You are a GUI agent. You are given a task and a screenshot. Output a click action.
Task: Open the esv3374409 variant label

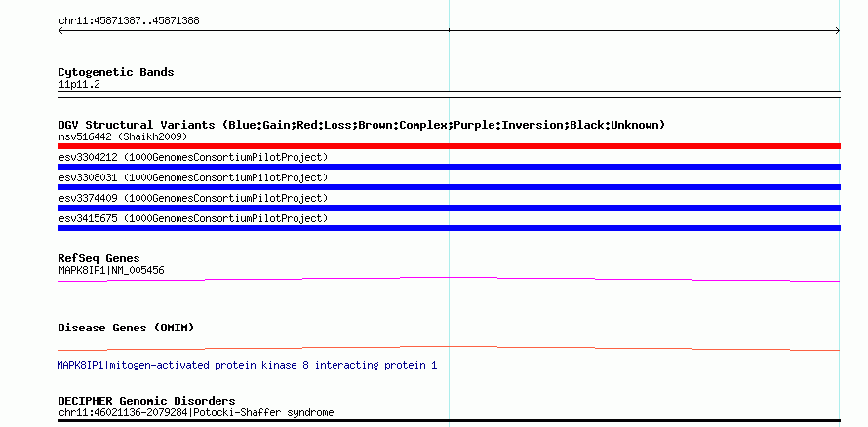193,198
